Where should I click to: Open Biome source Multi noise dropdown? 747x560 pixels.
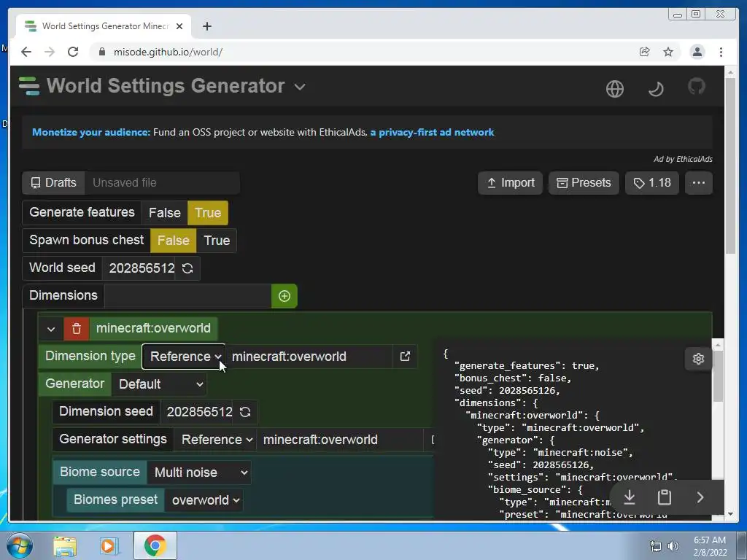200,472
